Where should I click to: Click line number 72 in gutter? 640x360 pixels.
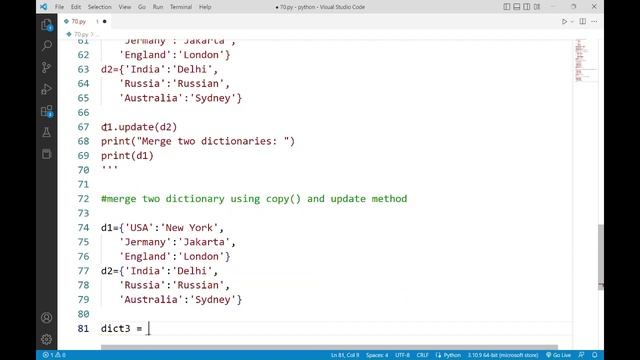pos(83,199)
